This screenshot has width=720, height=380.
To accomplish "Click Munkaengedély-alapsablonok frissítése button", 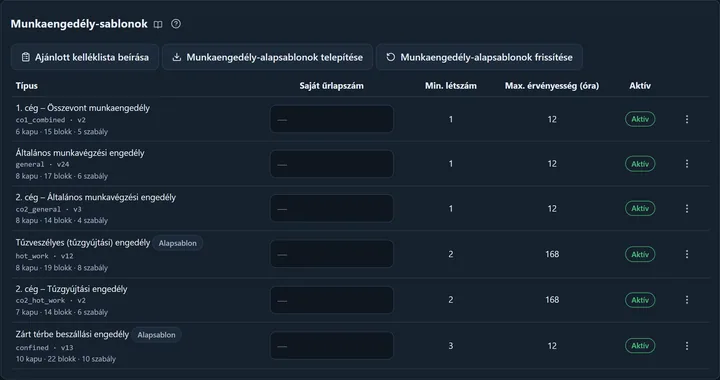I will point(479,57).
